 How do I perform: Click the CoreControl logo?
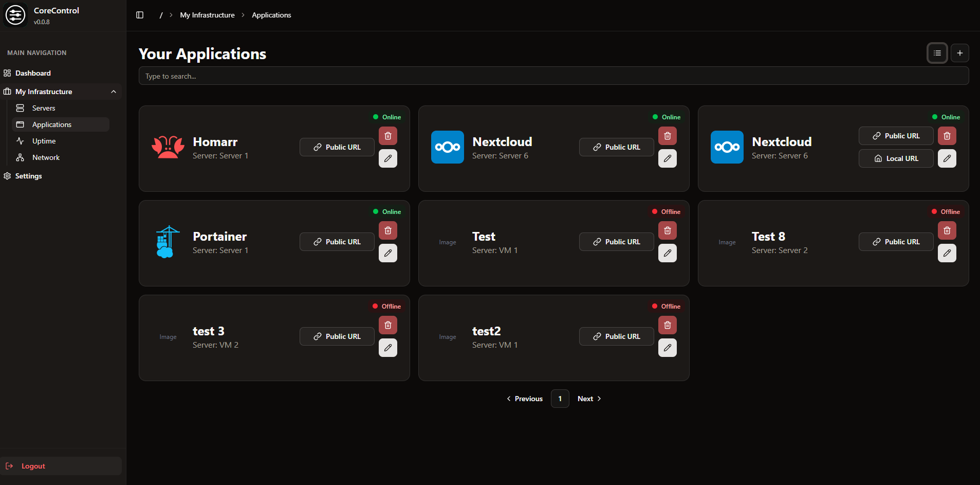click(x=15, y=15)
